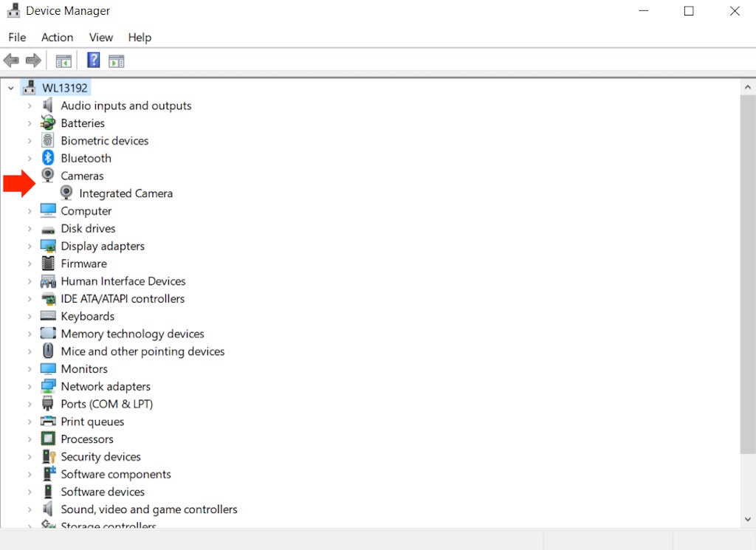Select the Firmware label

(84, 264)
